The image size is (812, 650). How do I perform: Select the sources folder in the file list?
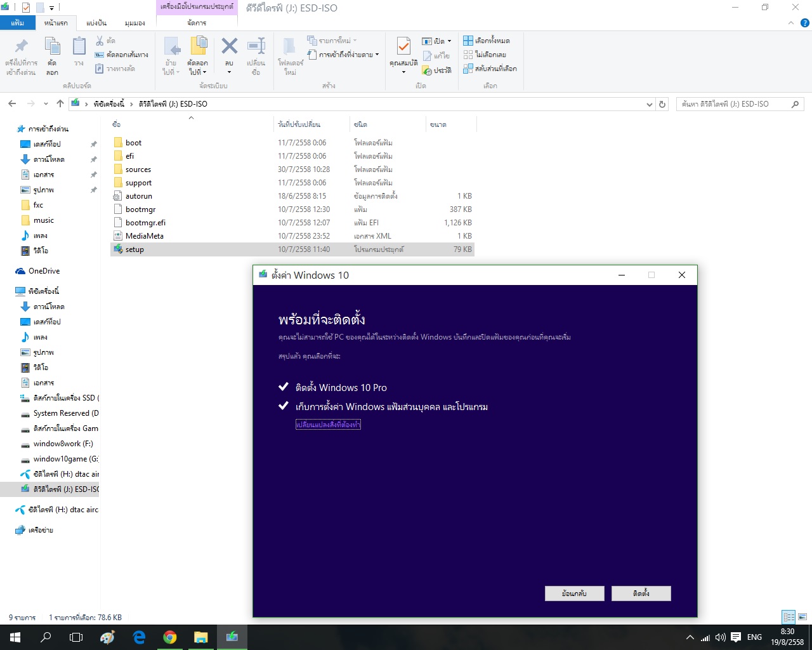(x=292, y=169)
